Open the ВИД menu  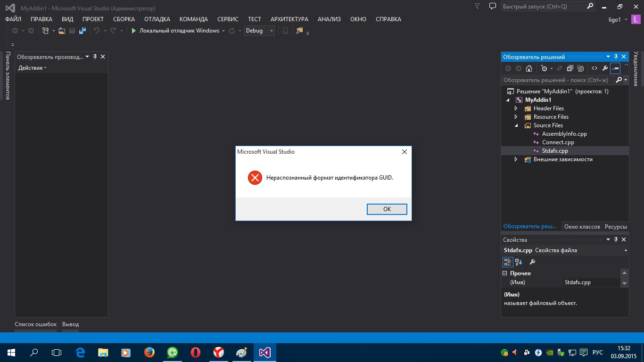[x=67, y=19]
